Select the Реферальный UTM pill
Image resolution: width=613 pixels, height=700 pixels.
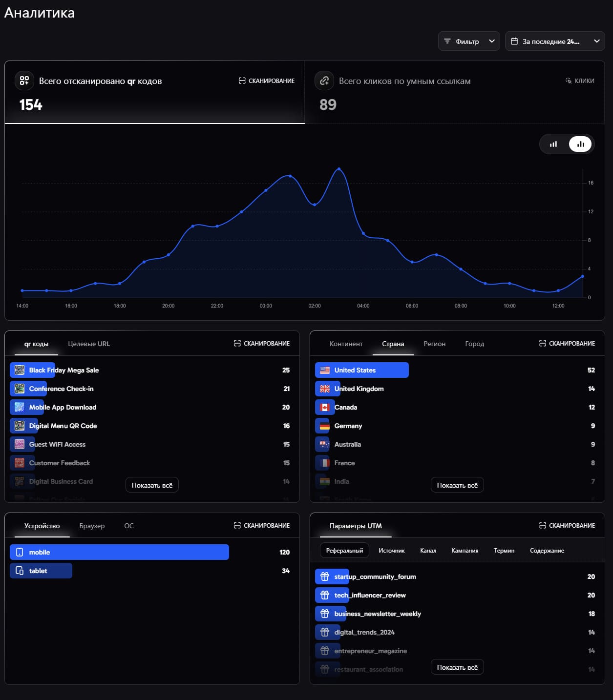click(x=344, y=551)
